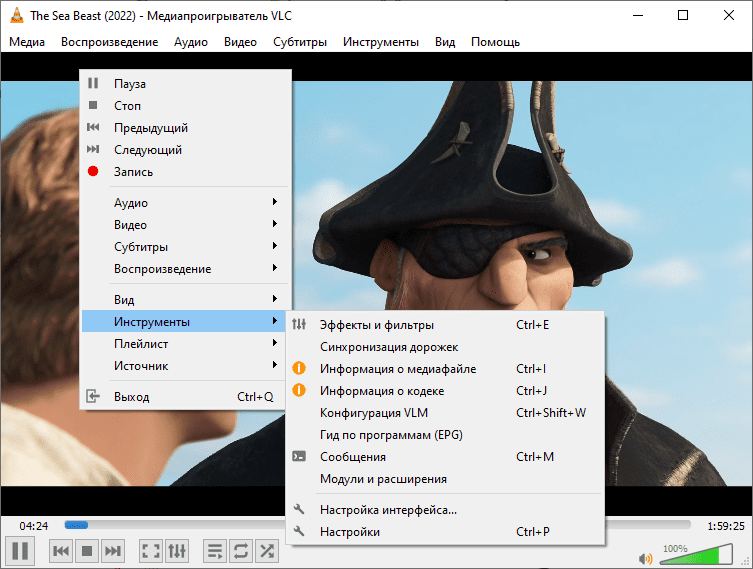The height and width of the screenshot is (569, 753).
Task: Toggle loop mode button
Action: (x=241, y=551)
